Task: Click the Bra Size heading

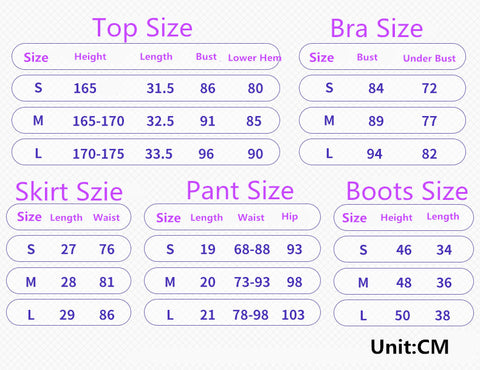Action: [376, 29]
